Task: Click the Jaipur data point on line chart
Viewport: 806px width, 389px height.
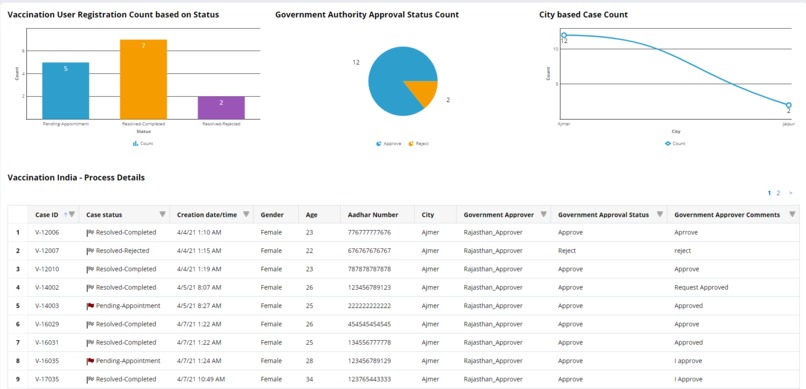Action: click(x=788, y=105)
